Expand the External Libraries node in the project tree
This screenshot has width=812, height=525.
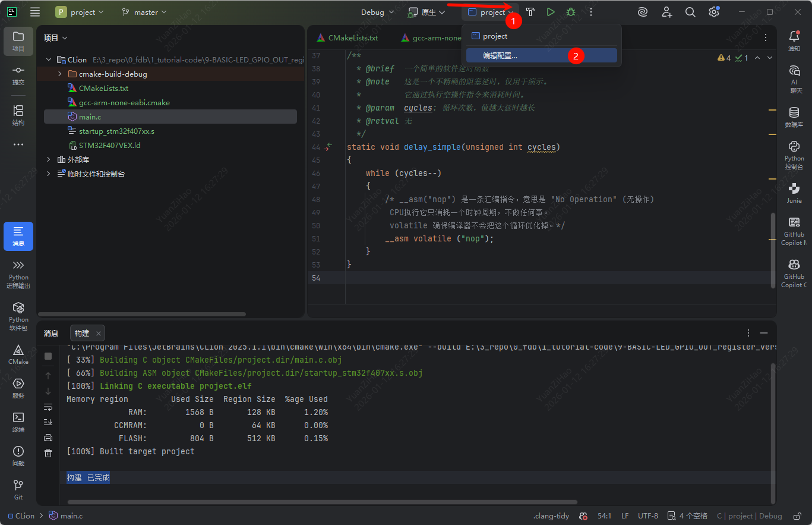(x=49, y=160)
